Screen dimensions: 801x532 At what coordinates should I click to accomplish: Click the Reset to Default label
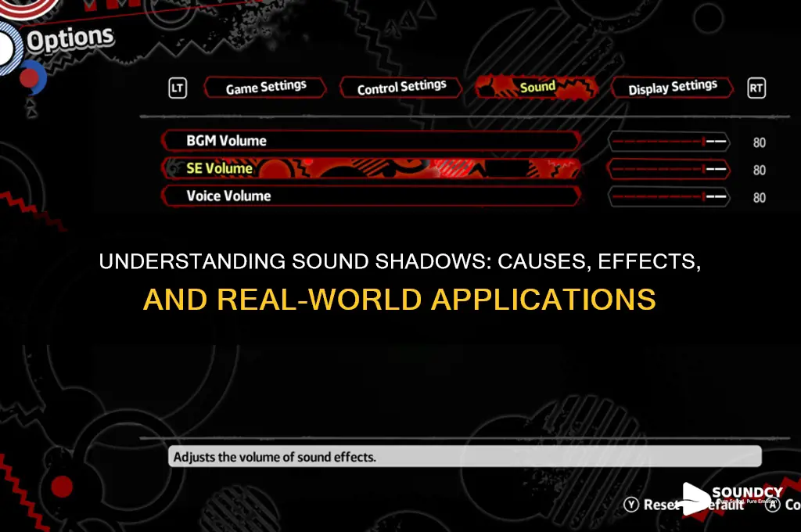(x=694, y=505)
